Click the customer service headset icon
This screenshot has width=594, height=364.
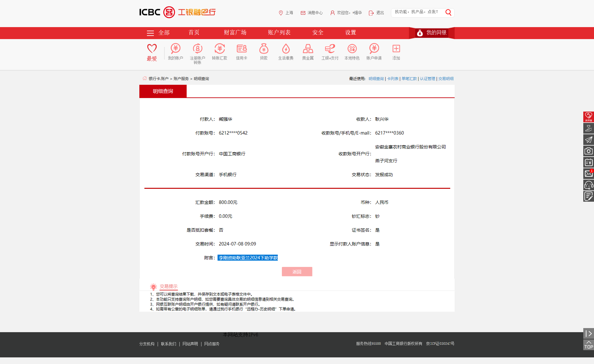pos(588,185)
